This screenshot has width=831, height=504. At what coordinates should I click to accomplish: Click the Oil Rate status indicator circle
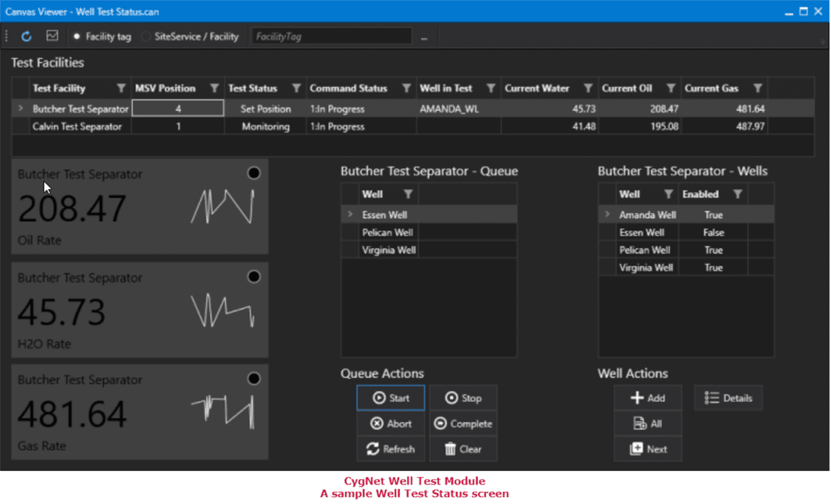[253, 173]
